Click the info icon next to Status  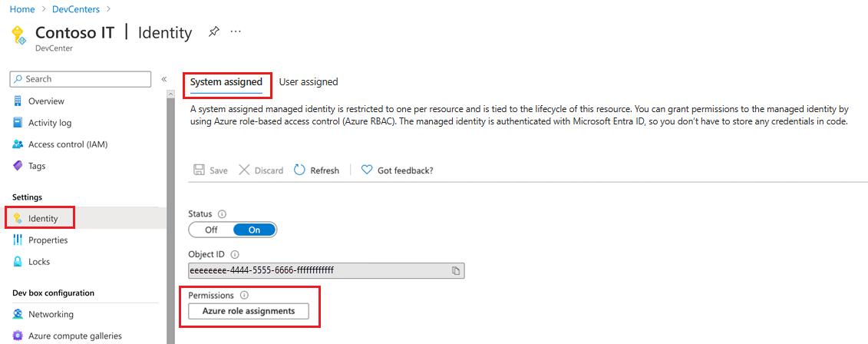coord(223,213)
